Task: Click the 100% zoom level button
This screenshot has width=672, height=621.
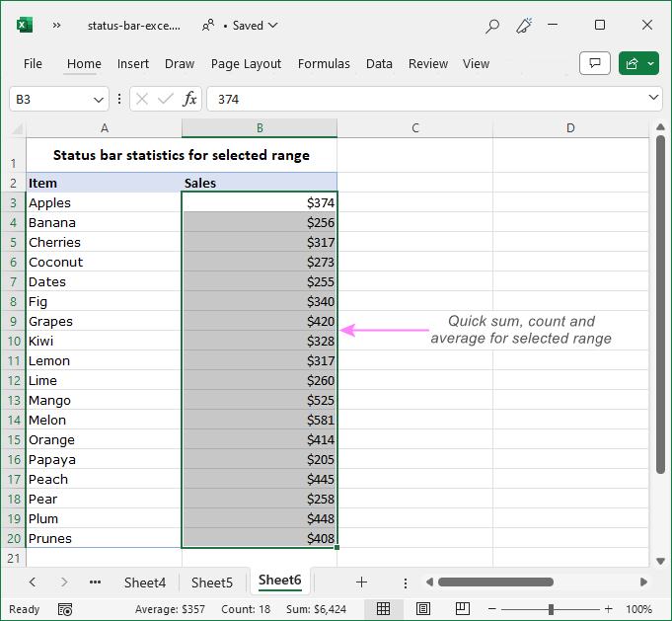Action: coord(639,609)
